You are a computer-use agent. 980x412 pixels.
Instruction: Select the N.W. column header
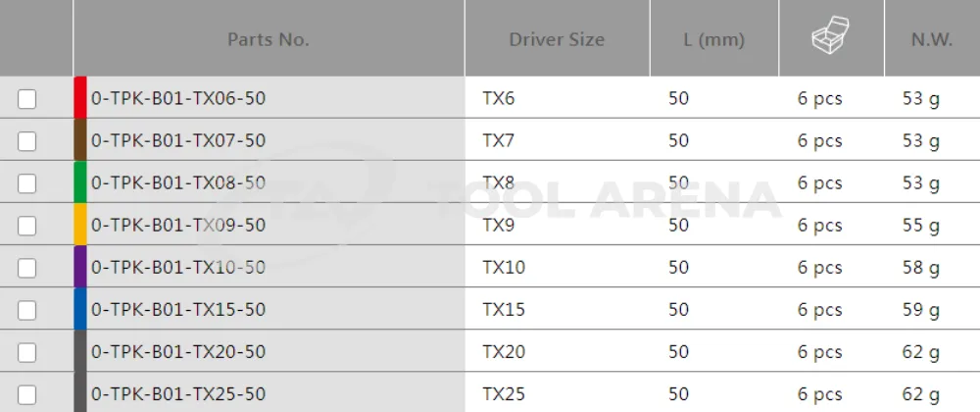coord(931,40)
